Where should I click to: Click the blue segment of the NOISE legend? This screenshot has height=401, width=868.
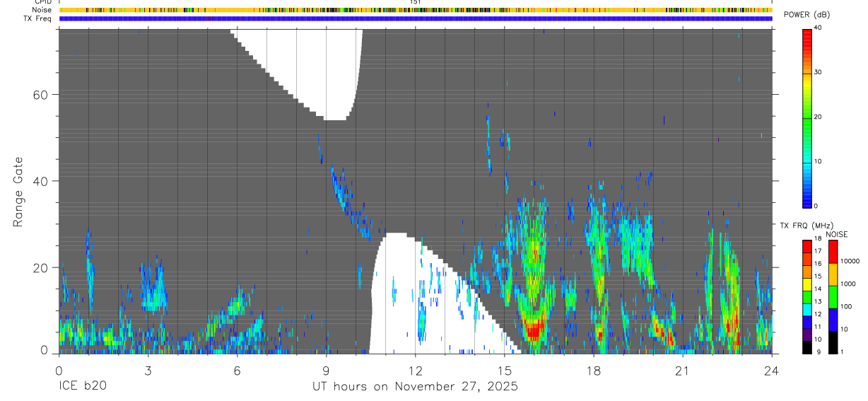click(833, 320)
